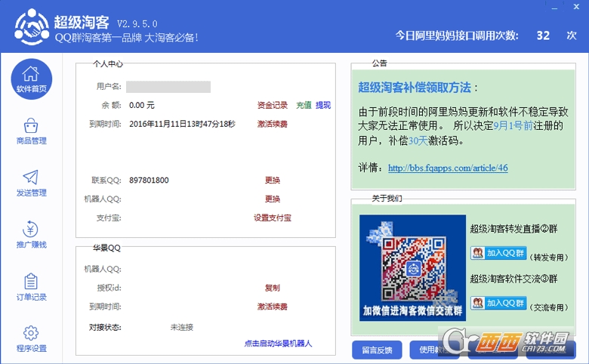589x364 pixels.
Task: Minimize the window
Action: (x=555, y=7)
